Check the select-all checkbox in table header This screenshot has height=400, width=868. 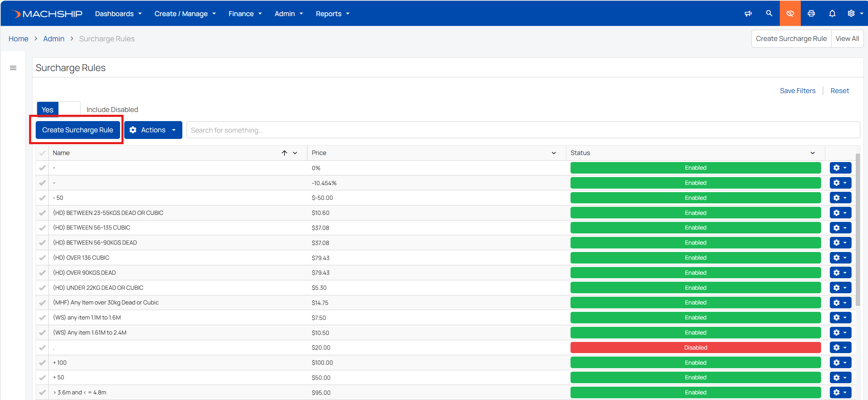42,153
